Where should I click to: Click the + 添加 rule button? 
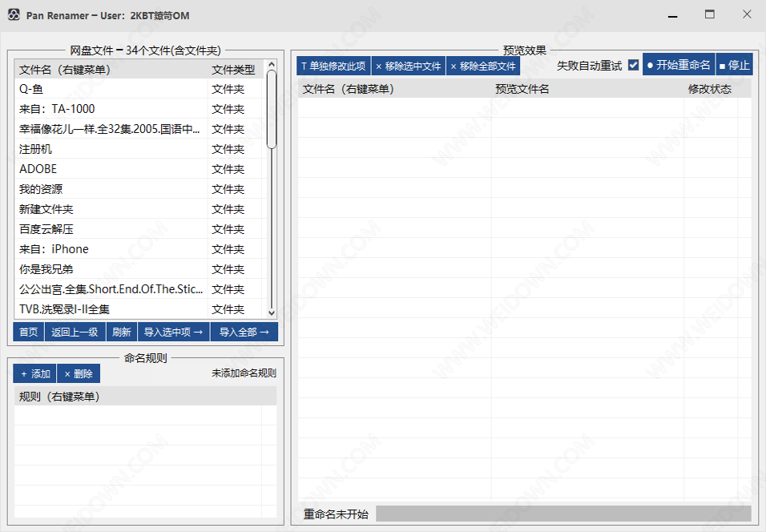coord(34,373)
